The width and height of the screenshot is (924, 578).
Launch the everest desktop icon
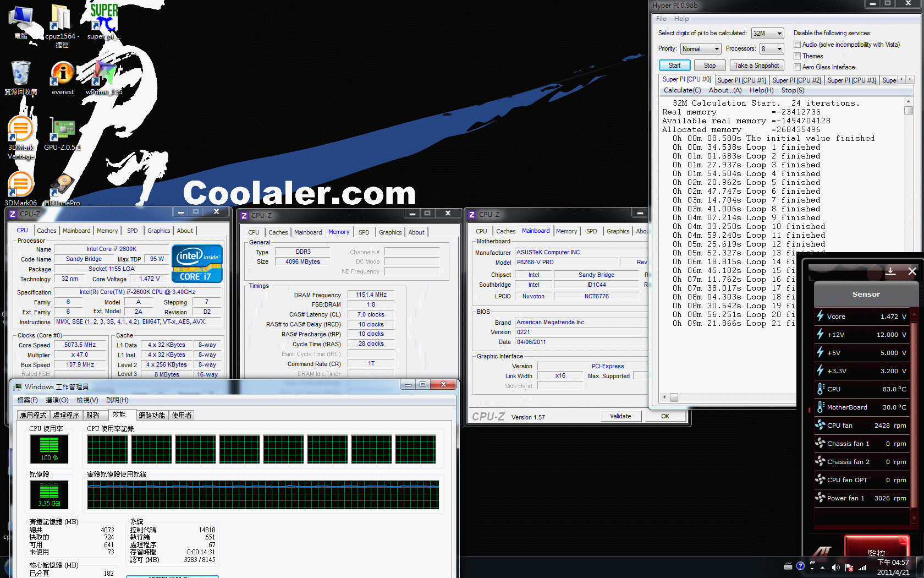pyautogui.click(x=63, y=77)
